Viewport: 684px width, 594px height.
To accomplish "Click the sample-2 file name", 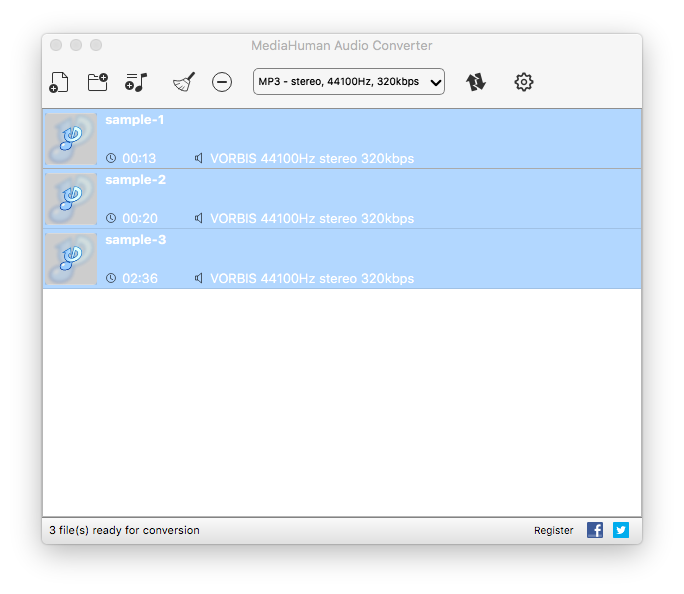I will pos(135,180).
